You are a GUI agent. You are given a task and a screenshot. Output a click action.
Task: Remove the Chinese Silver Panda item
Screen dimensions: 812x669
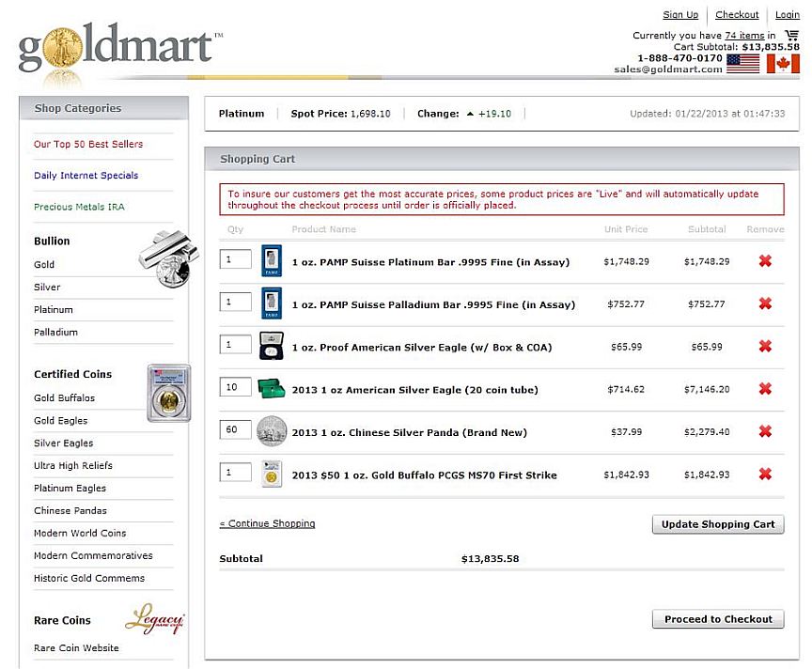coord(765,431)
